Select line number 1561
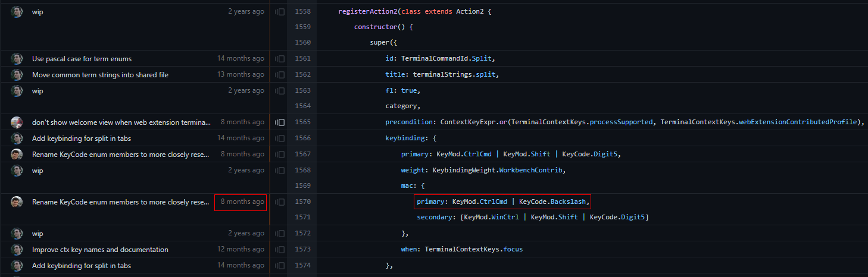This screenshot has width=868, height=277. (303, 59)
